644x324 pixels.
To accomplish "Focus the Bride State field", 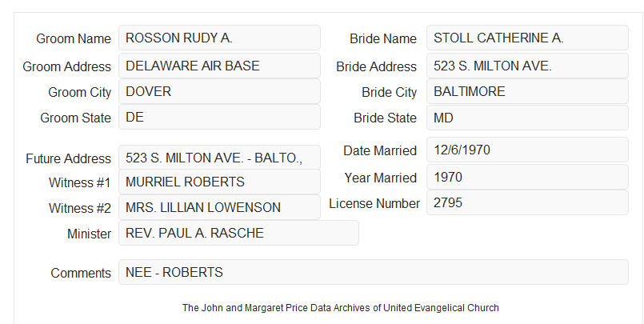I will 527,118.
